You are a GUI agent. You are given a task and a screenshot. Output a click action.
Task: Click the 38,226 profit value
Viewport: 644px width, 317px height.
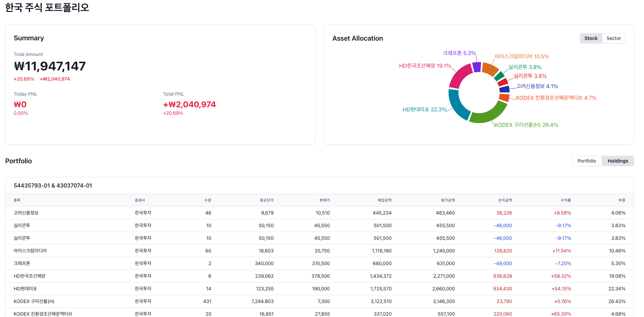click(504, 213)
